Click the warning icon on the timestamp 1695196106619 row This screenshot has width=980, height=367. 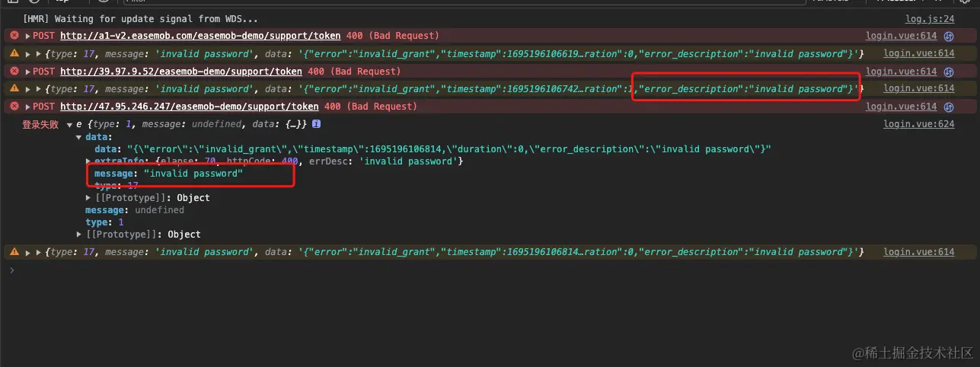pyautogui.click(x=14, y=53)
